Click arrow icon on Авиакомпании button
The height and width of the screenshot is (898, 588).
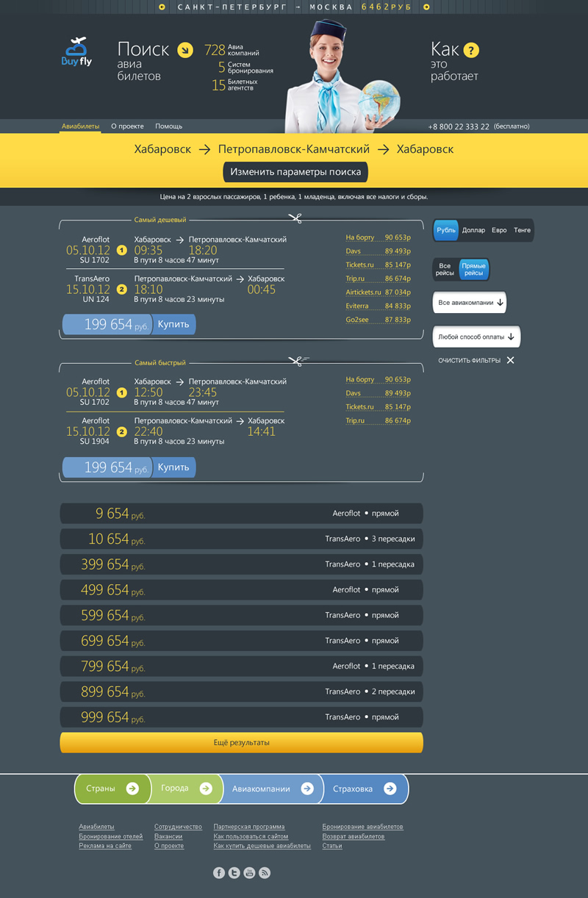coord(307,789)
